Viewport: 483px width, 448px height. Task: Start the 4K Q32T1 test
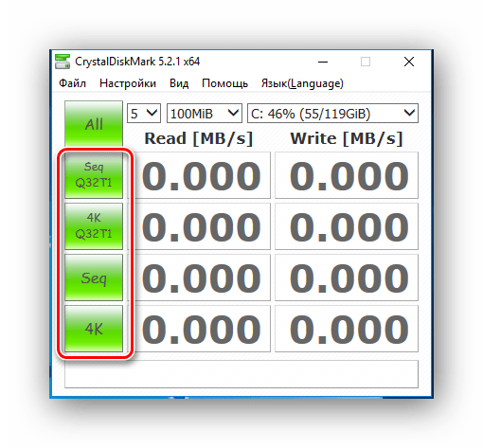tap(94, 226)
